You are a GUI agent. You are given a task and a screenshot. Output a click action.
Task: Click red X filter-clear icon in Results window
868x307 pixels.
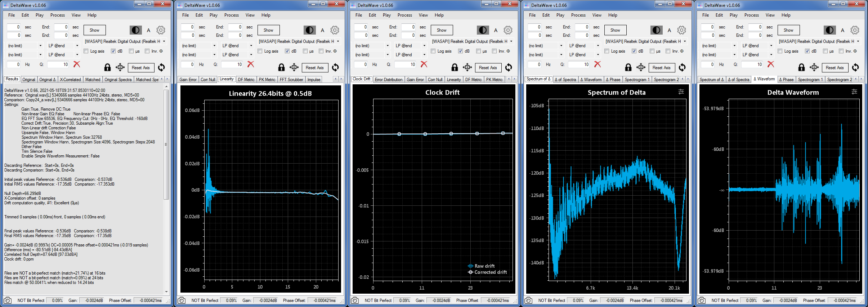pyautogui.click(x=77, y=64)
